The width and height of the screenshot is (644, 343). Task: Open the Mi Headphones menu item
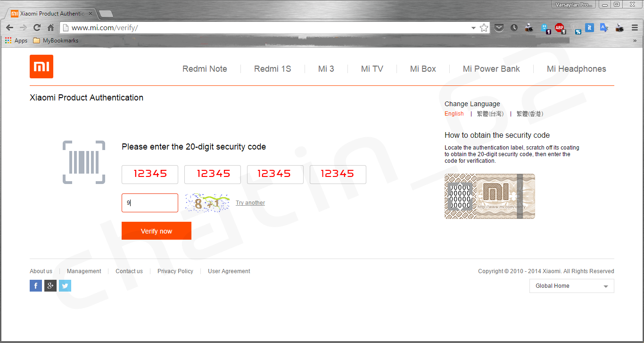click(576, 69)
